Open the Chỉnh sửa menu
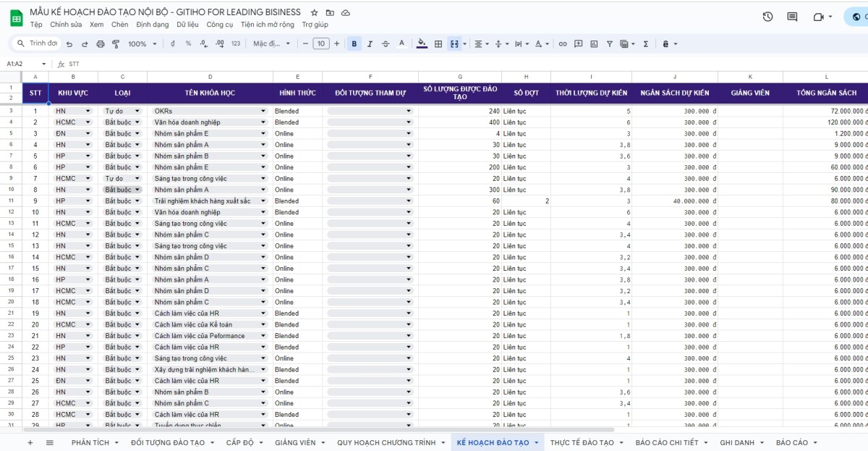This screenshot has height=451, width=868. point(66,25)
